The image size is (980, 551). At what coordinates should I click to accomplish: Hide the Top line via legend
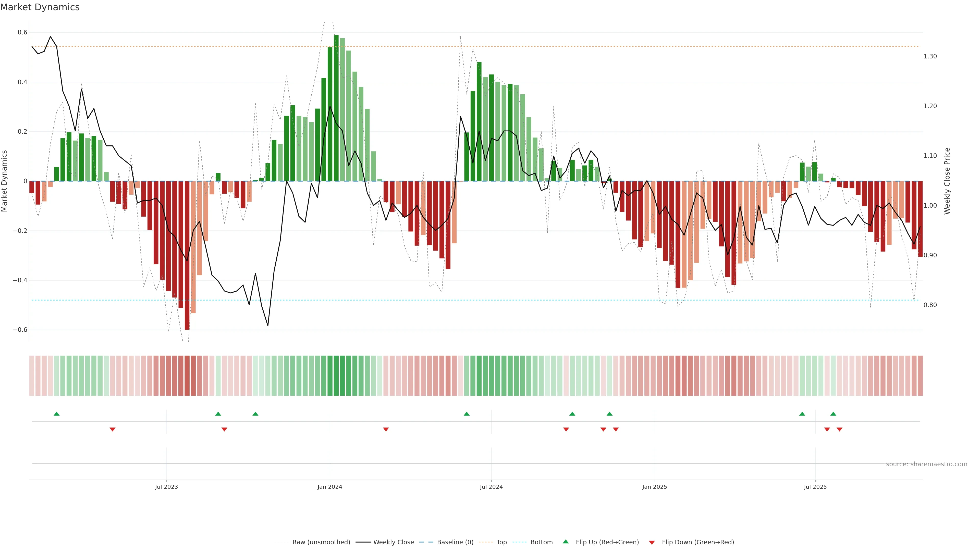point(501,542)
